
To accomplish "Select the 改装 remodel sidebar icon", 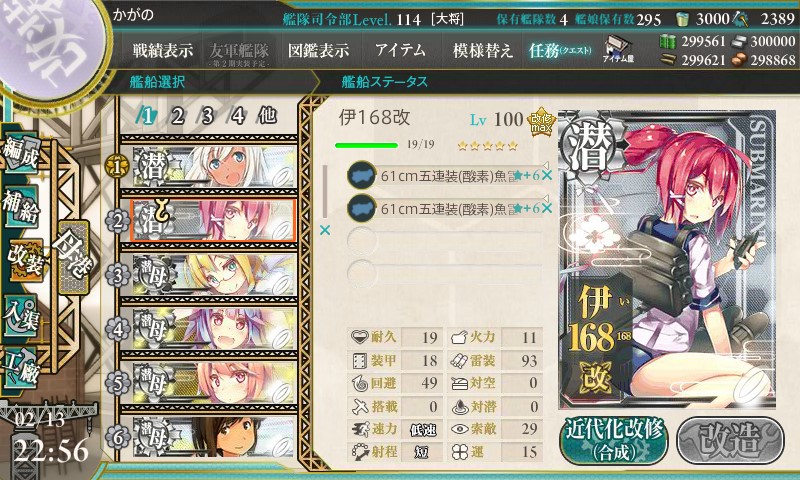I will [24, 259].
